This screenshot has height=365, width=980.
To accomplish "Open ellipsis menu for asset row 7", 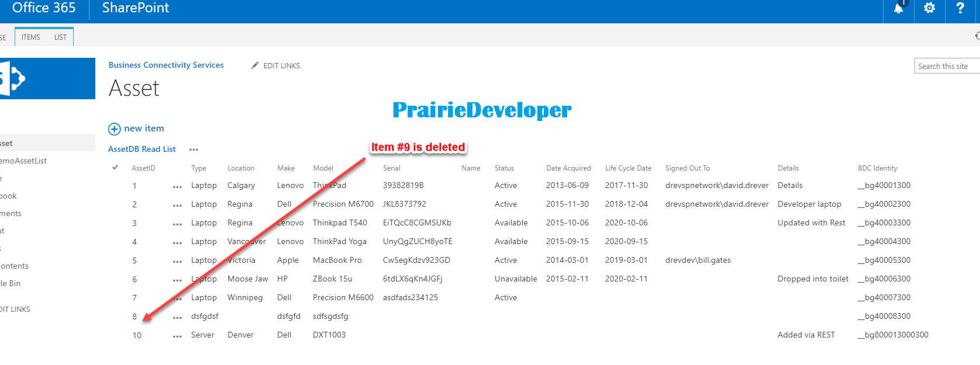I will click(177, 299).
